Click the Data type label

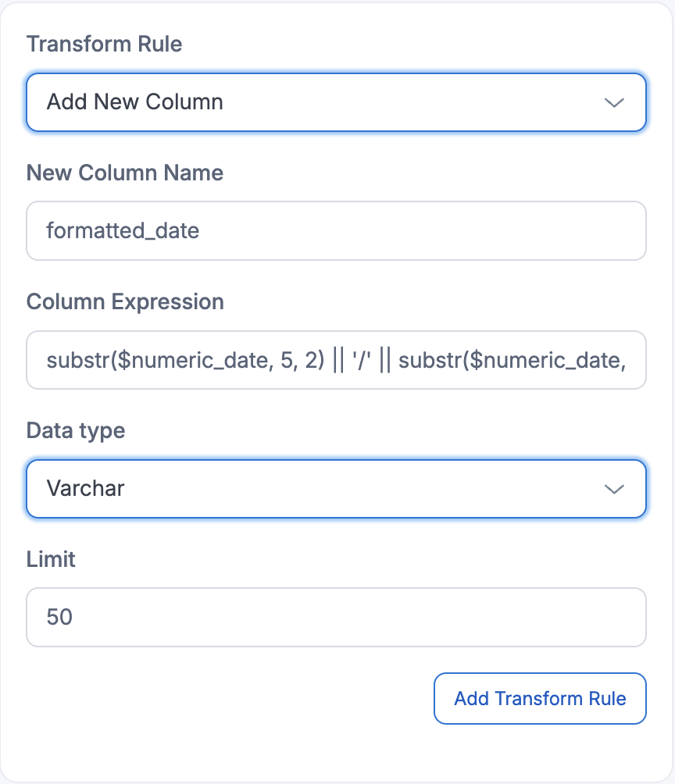click(76, 430)
